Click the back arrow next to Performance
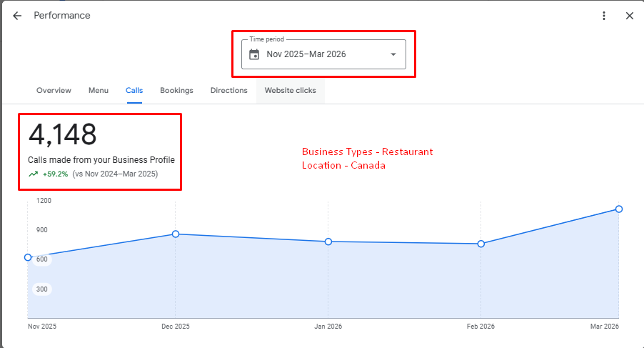The height and width of the screenshot is (348, 644). pos(17,16)
